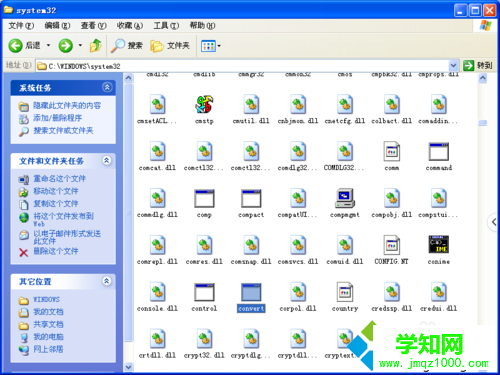Viewport: 500px width, 375px height.
Task: Select the compact file icon
Action: tap(251, 198)
